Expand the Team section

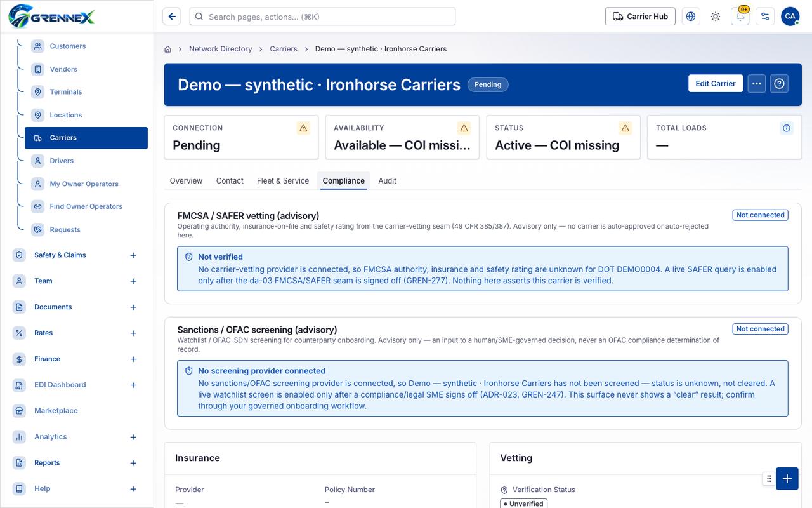[x=133, y=281]
